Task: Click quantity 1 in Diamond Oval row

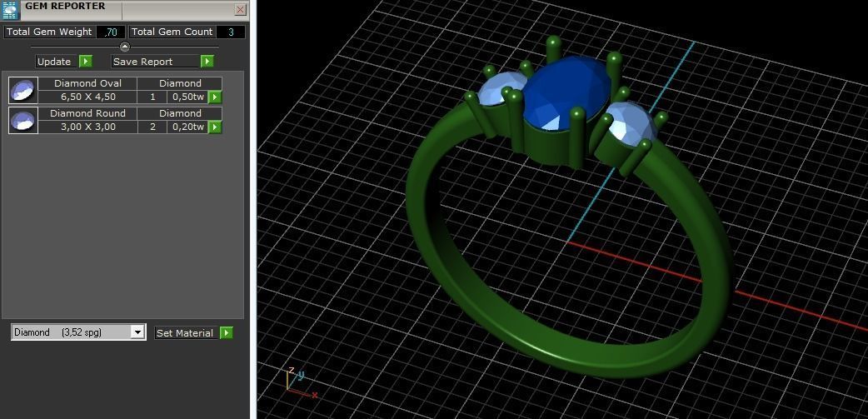Action: pyautogui.click(x=152, y=97)
